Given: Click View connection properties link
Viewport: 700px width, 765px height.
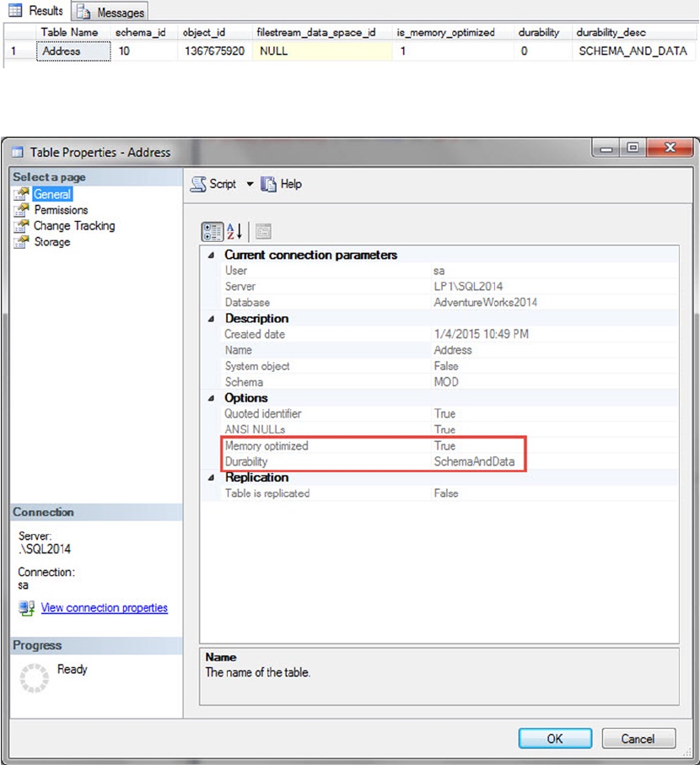Looking at the screenshot, I should point(105,608).
